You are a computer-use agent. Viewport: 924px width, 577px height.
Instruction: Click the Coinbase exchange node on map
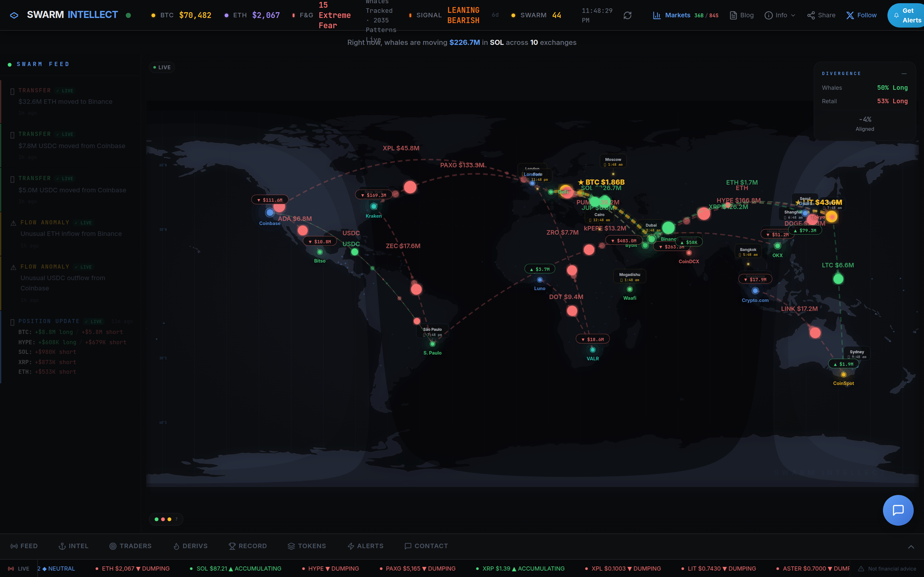click(x=269, y=213)
